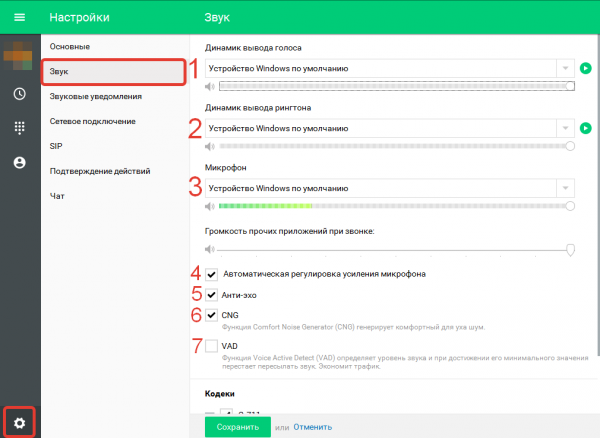Play test sound for voice output speaker
The image size is (600, 438).
coord(585,68)
